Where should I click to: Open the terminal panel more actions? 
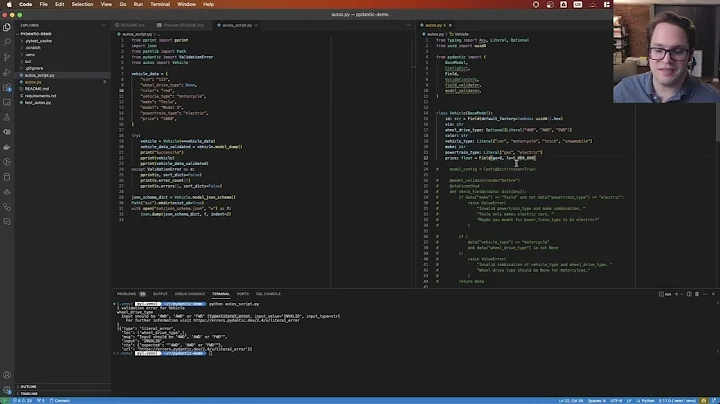(x=705, y=294)
